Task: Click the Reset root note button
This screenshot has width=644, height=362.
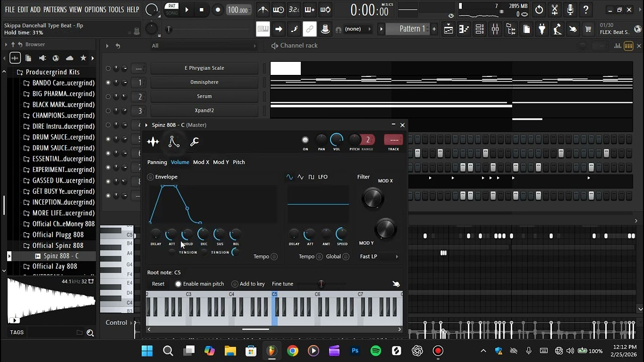Action: [x=158, y=284]
